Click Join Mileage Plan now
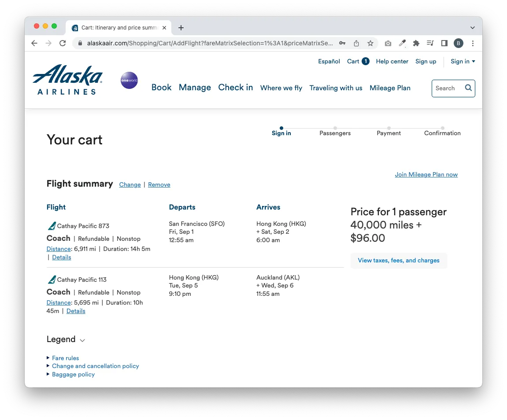Viewport: 507px width, 420px height. 426,174
